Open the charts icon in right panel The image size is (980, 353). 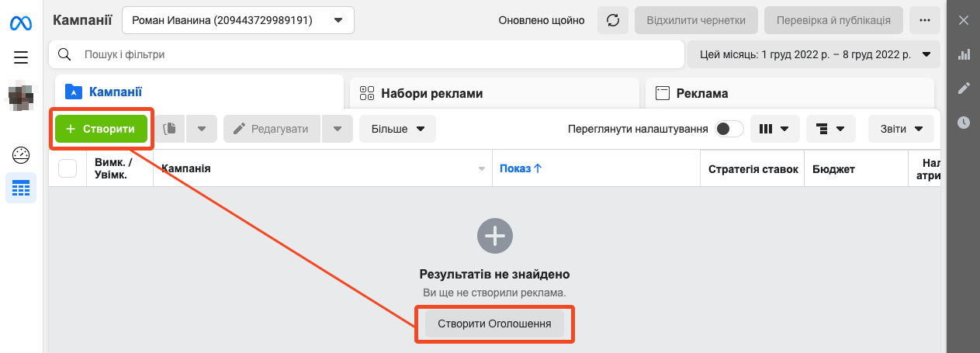[964, 54]
